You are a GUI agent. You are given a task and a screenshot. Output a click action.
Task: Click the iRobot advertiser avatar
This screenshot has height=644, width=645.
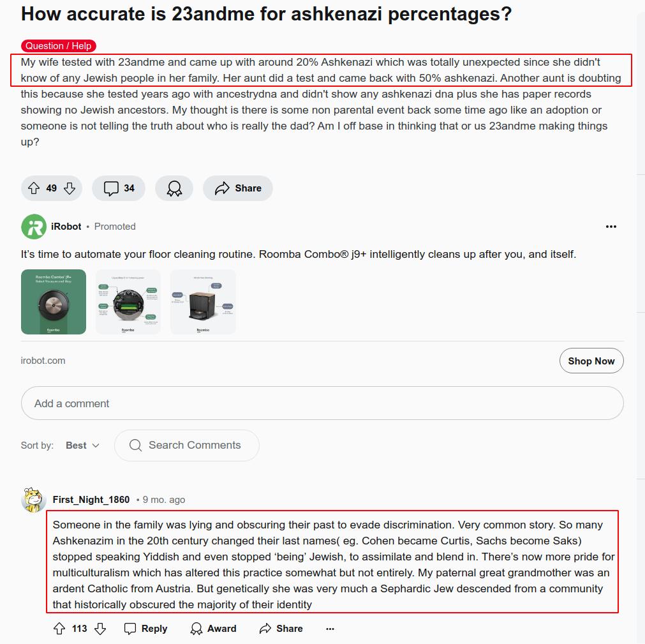coord(34,227)
